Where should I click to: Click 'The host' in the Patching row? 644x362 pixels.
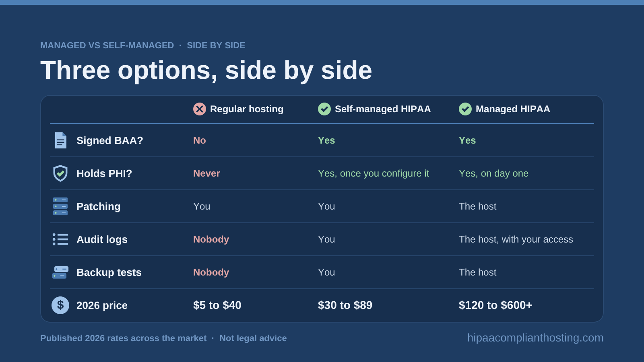(478, 206)
